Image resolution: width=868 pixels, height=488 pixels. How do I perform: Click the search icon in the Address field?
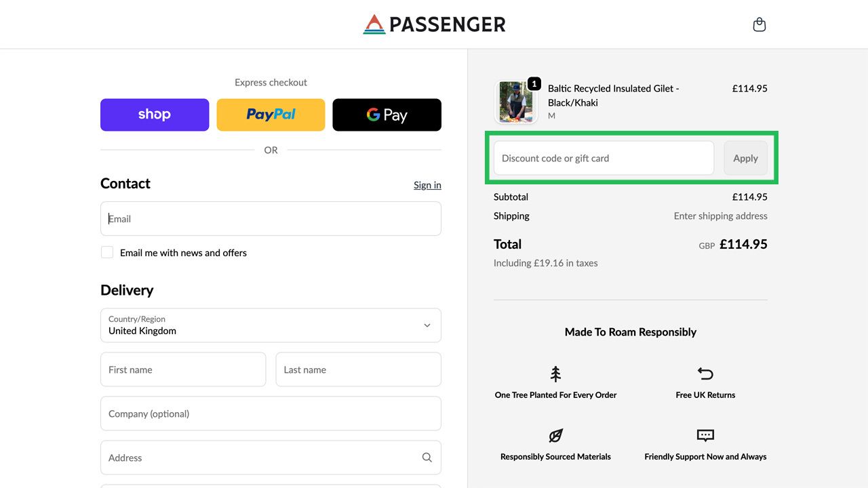427,457
